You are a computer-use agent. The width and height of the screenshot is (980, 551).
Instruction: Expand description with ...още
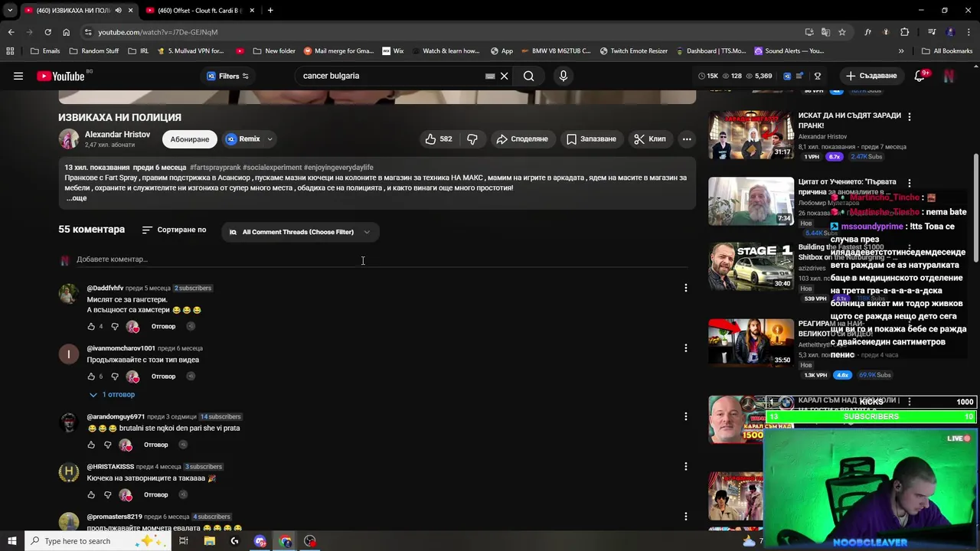[x=76, y=198]
